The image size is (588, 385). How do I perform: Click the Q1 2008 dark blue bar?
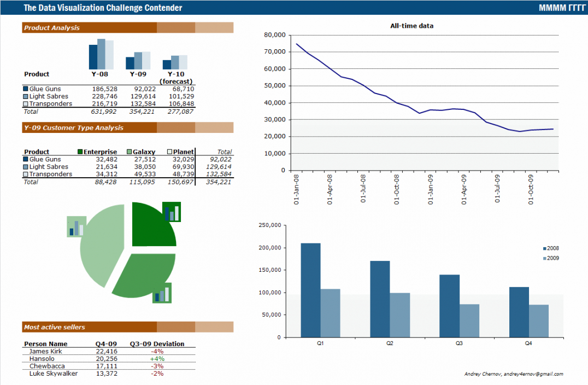[x=310, y=290]
